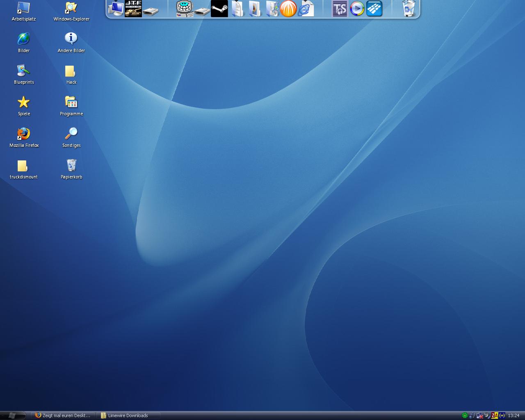Open the drive icon left of Steam

click(x=202, y=11)
